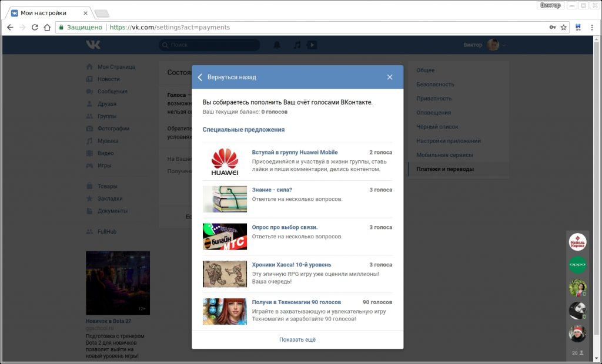
Task: Click the Dota 2 ad image
Action: tap(118, 283)
